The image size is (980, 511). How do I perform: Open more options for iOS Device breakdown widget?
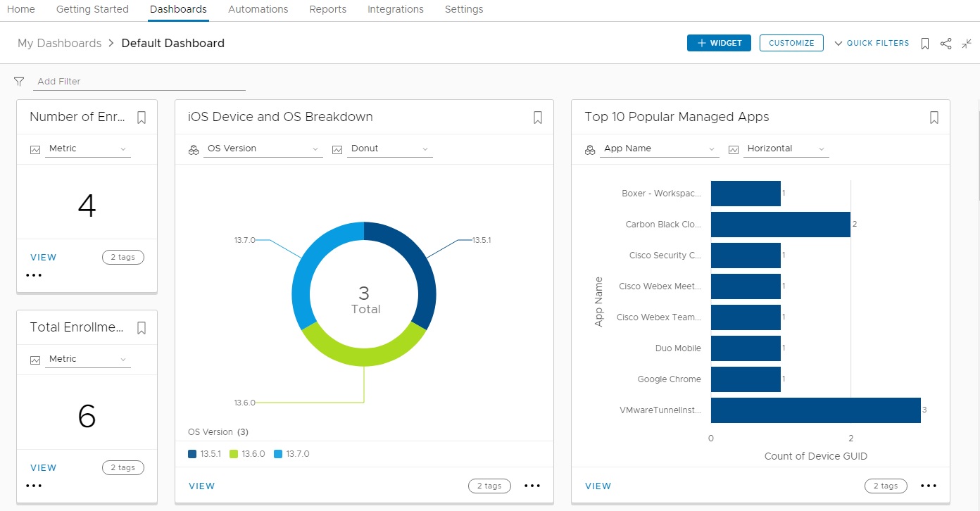(532, 486)
